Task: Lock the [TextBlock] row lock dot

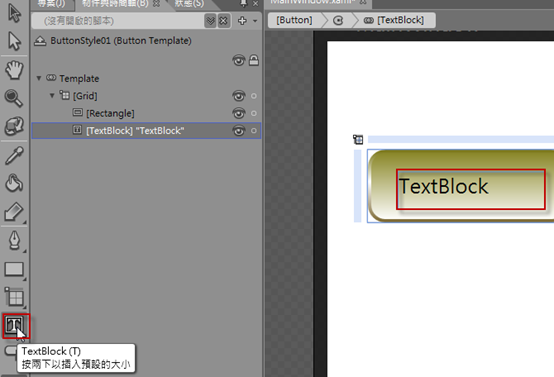Action: pyautogui.click(x=254, y=131)
